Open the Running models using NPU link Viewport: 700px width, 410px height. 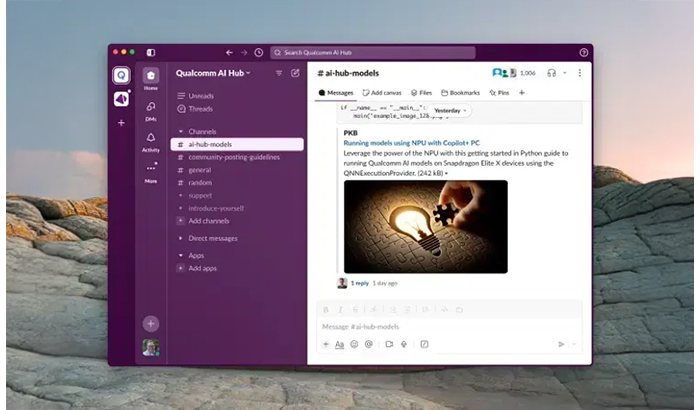pyautogui.click(x=411, y=143)
